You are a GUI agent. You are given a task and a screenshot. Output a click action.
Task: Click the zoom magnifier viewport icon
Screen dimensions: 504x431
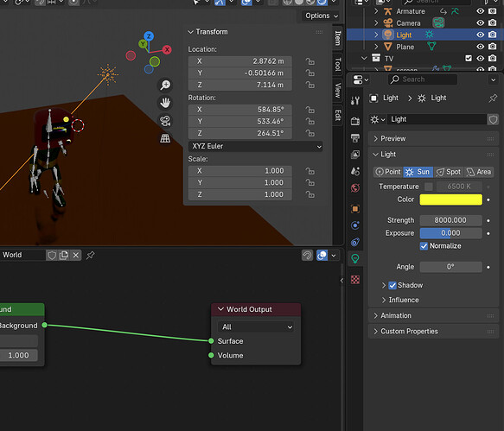165,86
